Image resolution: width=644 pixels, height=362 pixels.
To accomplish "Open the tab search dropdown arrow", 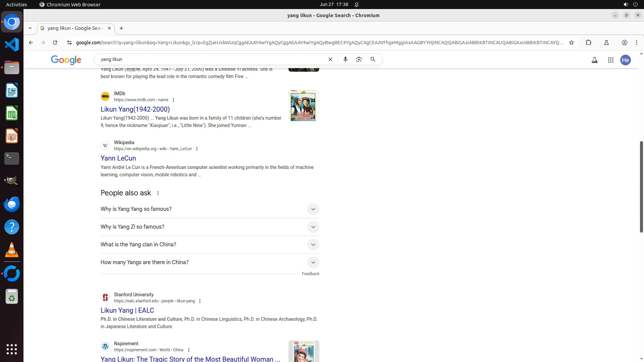I will (x=30, y=28).
